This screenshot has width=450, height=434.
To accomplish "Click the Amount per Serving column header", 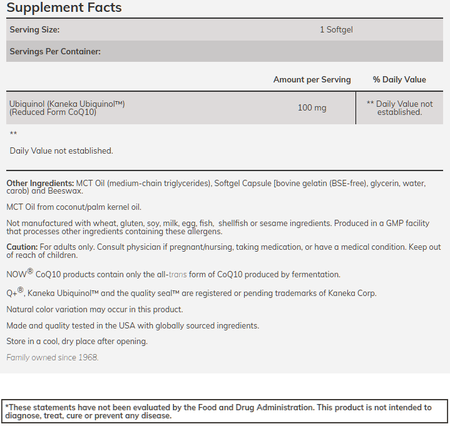I will click(312, 80).
